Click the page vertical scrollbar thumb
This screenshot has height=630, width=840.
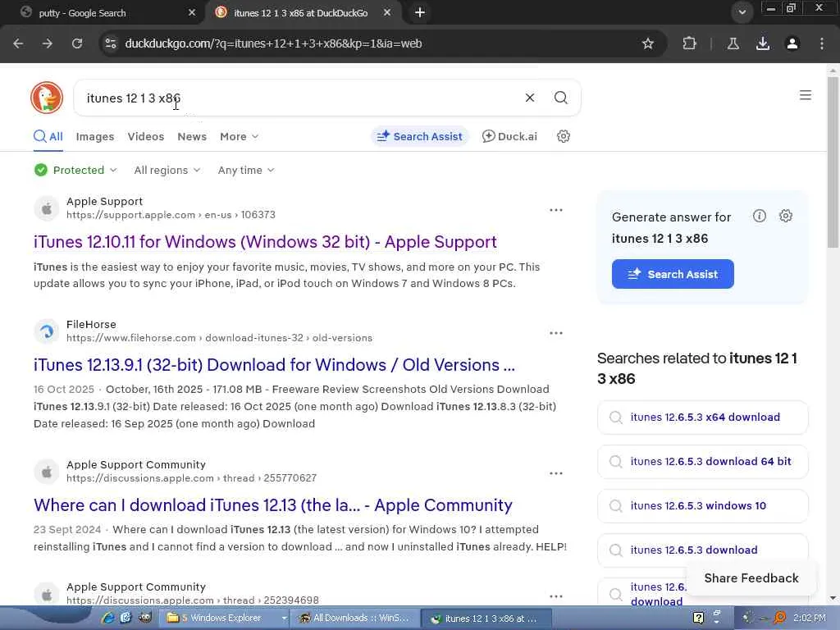833,162
